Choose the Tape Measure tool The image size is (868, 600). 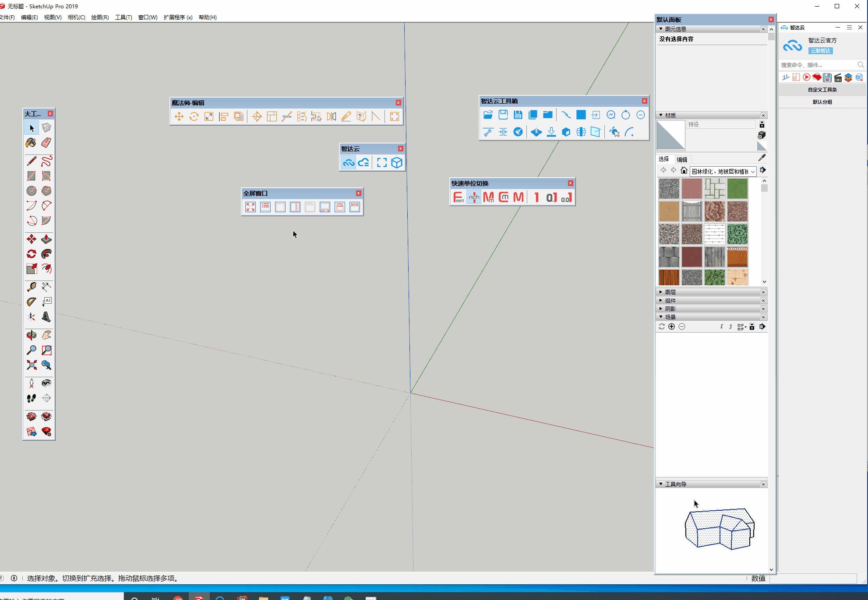tap(31, 287)
